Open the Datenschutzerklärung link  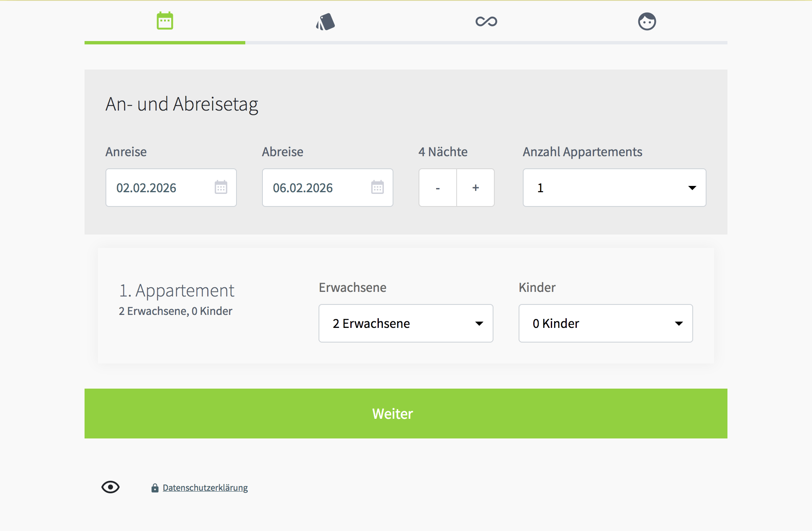(205, 488)
